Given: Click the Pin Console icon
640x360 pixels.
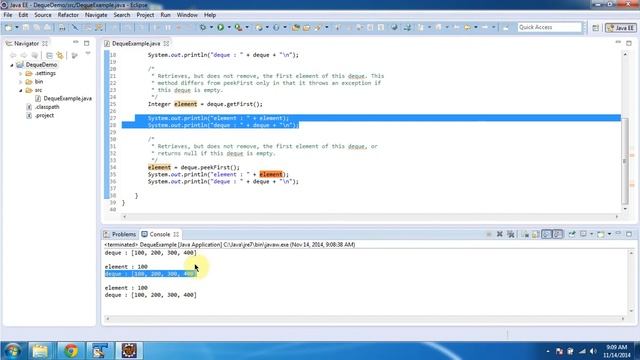Looking at the screenshot, I should point(572,234).
